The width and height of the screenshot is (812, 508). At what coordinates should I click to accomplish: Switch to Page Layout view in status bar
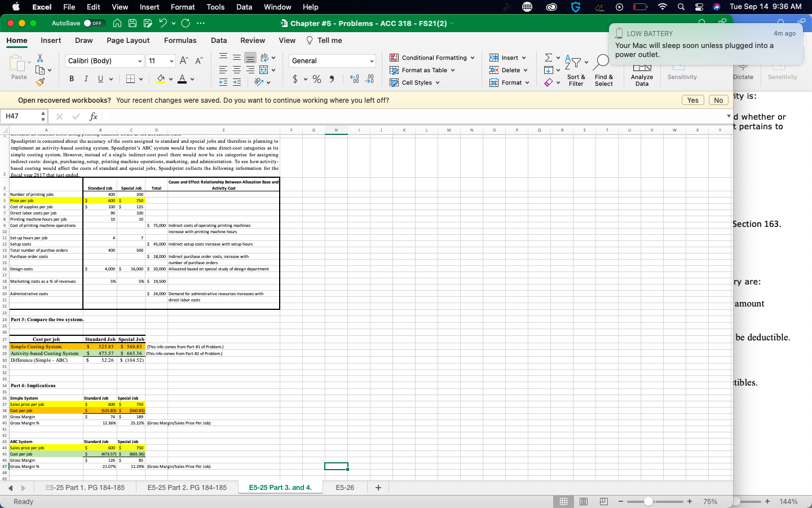click(x=584, y=501)
